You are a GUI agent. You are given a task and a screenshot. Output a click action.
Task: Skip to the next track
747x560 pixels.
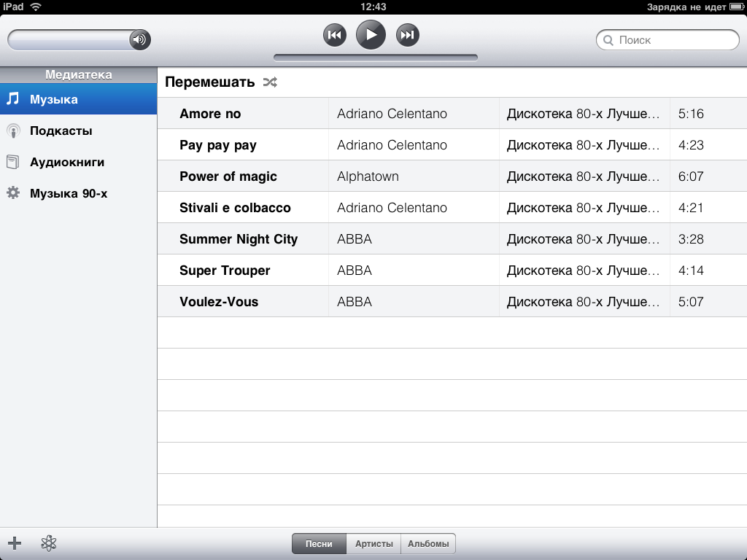(407, 35)
